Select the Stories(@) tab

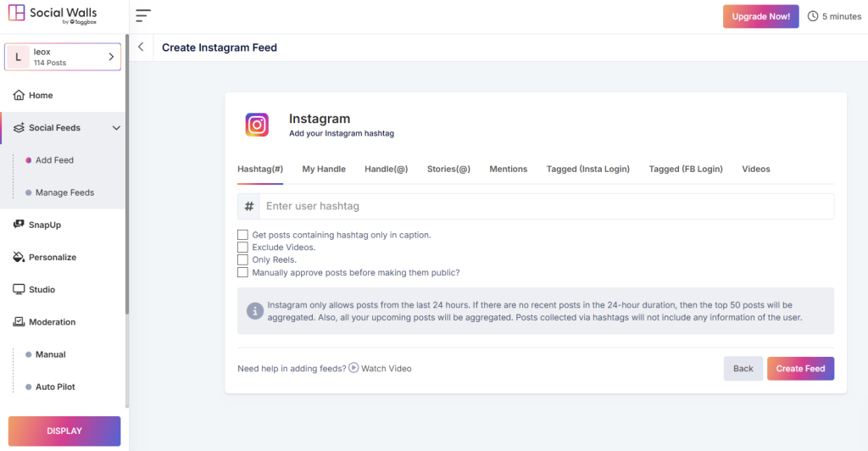tap(448, 169)
